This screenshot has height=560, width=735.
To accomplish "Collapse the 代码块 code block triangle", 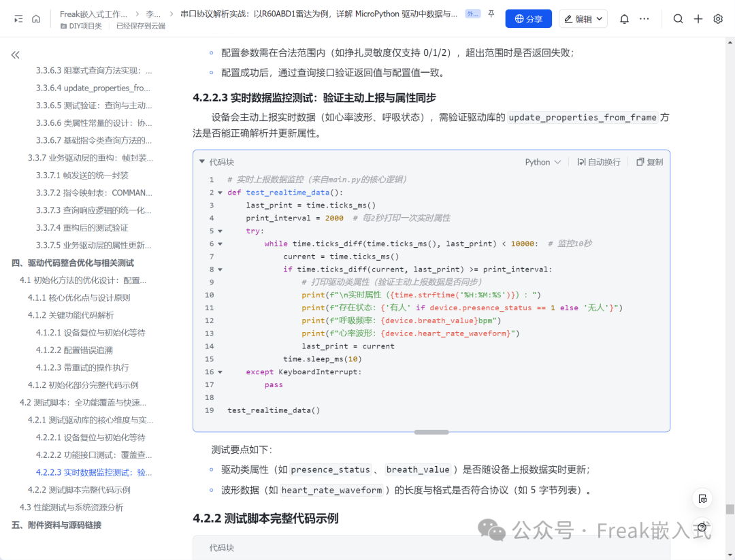I will click(x=202, y=162).
